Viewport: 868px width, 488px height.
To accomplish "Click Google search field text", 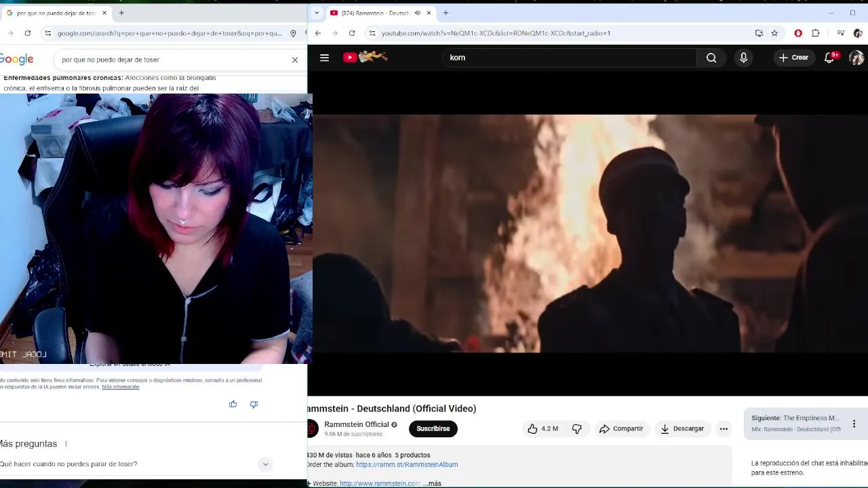I will pos(111,60).
